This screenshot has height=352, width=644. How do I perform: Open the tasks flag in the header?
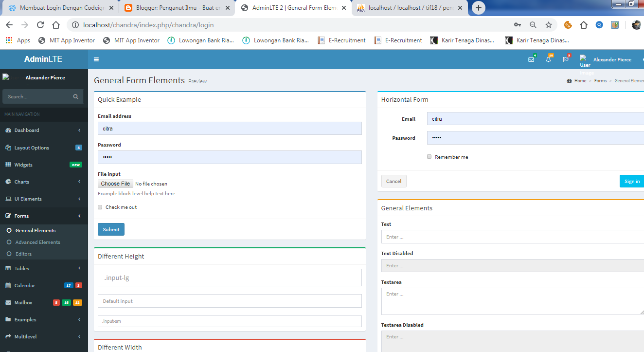point(566,59)
